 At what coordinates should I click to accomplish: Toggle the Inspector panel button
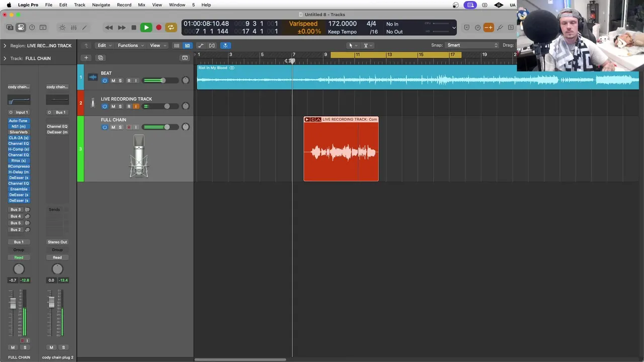21,28
